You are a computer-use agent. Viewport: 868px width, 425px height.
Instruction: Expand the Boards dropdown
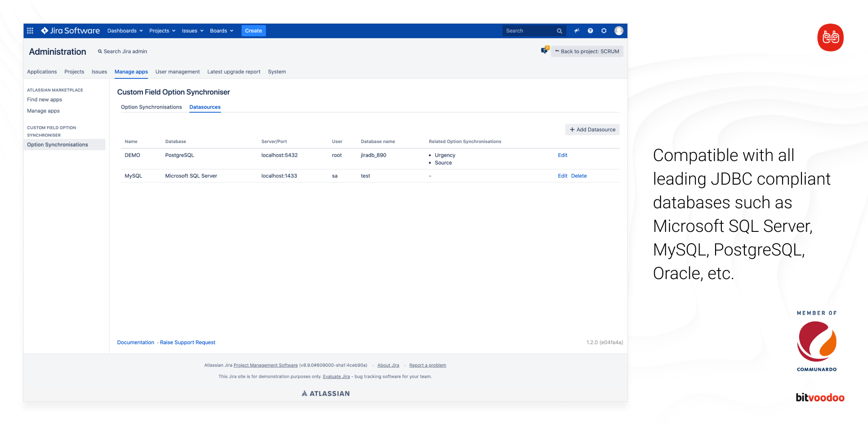pyautogui.click(x=222, y=31)
